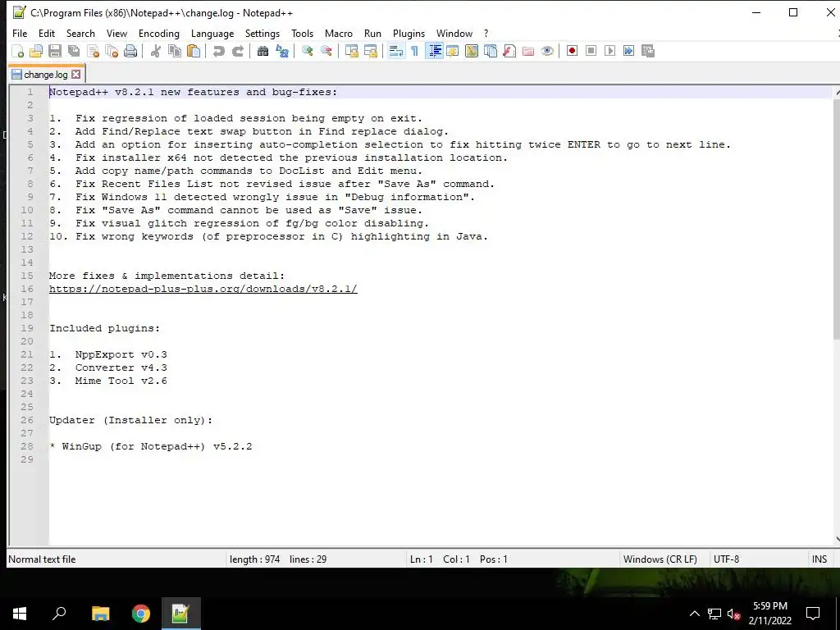The height and width of the screenshot is (630, 840).
Task: Click the Open file toolbar icon
Action: pos(36,52)
